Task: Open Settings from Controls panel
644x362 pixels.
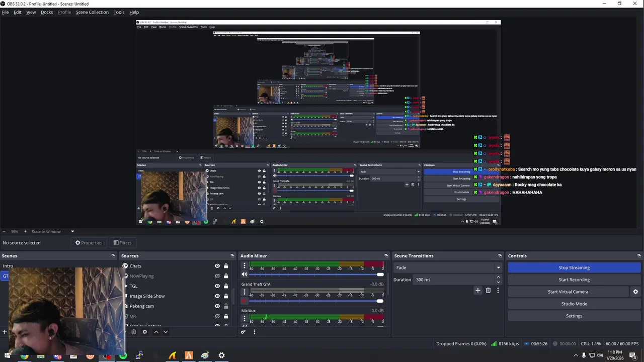Action: pos(574,316)
